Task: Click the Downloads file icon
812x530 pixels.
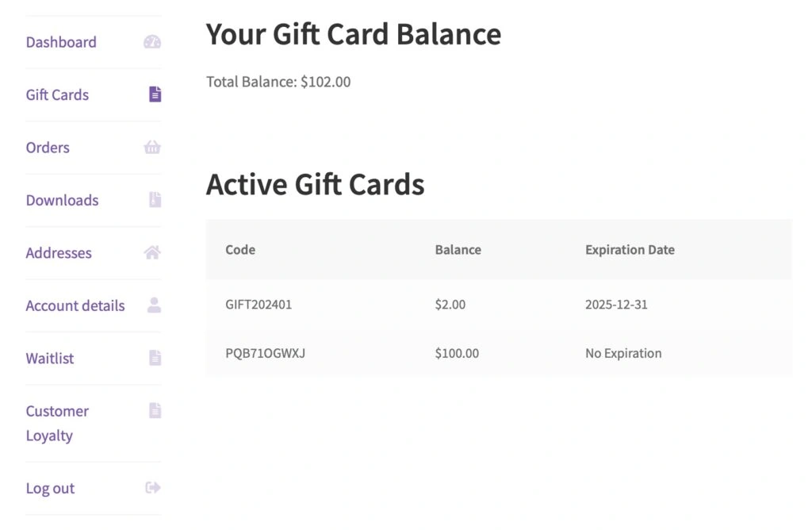Action: pyautogui.click(x=155, y=199)
